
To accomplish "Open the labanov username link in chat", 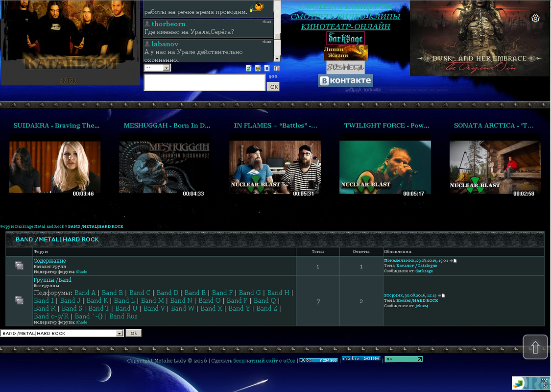I will click(165, 44).
